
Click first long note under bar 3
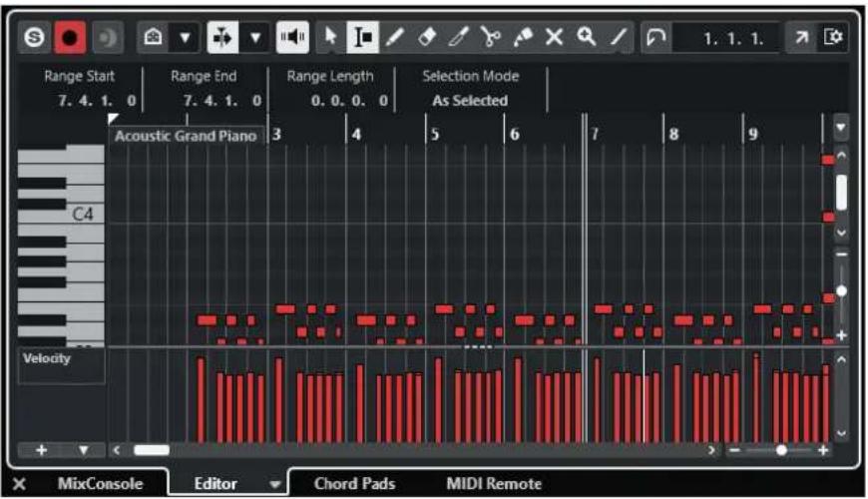coord(285,309)
